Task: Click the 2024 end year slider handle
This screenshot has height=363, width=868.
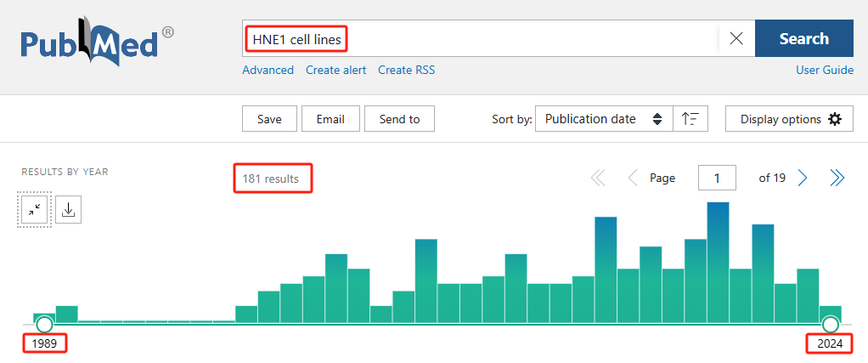Action: pyautogui.click(x=831, y=324)
